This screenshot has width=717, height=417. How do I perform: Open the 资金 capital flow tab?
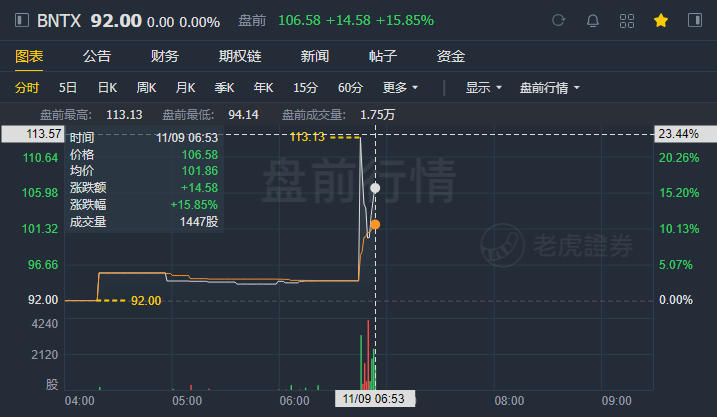(x=450, y=56)
